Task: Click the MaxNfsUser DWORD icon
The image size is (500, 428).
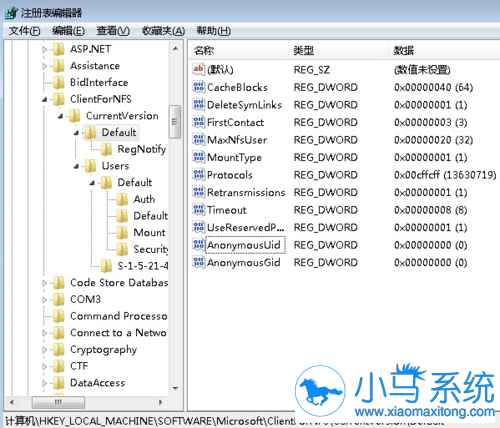Action: tap(198, 140)
